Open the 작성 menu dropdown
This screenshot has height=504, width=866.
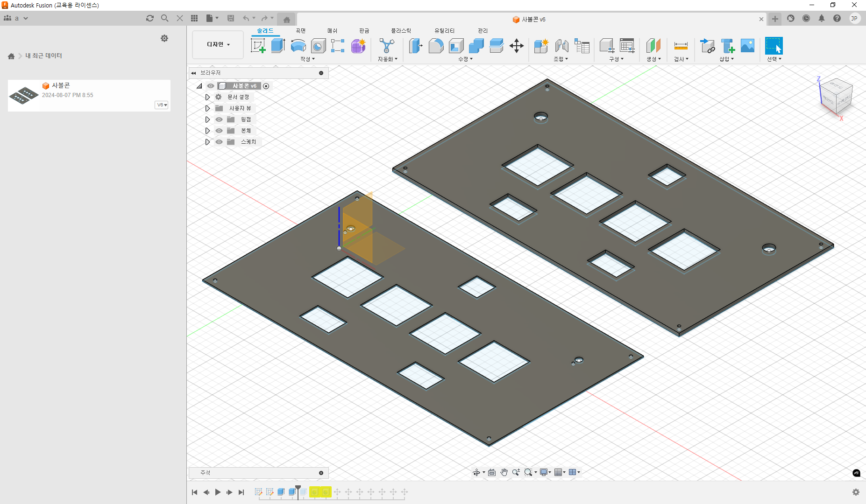tap(307, 59)
